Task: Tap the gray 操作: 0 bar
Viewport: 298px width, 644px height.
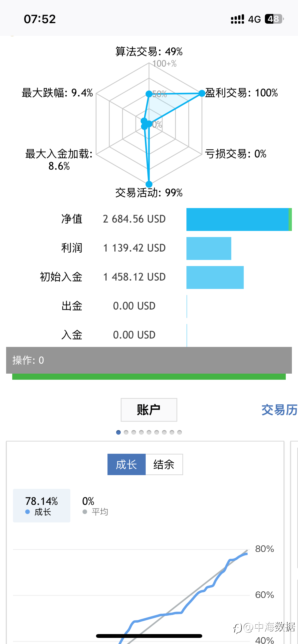Action: click(x=149, y=360)
